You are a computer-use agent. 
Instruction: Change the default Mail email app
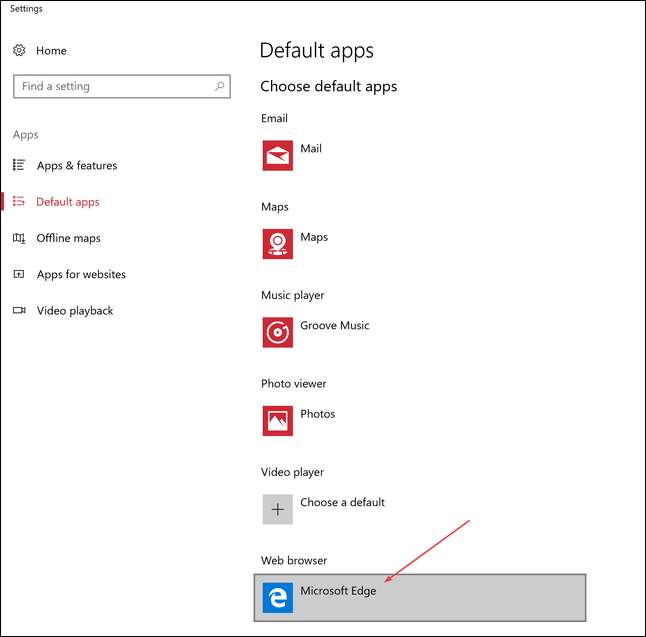tap(311, 149)
